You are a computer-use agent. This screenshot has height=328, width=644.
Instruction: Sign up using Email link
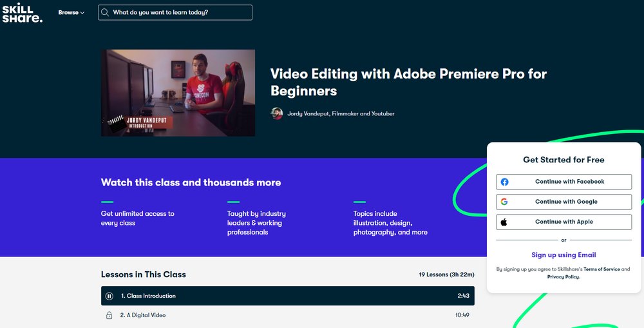(x=563, y=255)
